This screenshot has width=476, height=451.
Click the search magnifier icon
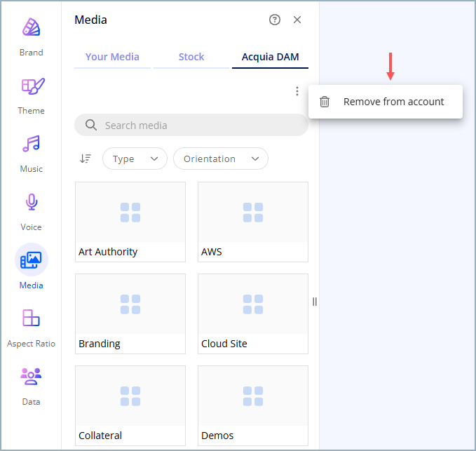(90, 125)
